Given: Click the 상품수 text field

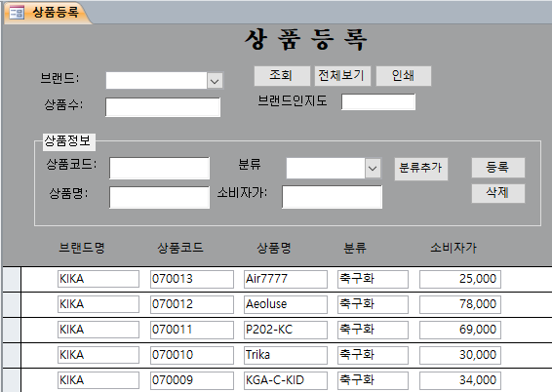Looking at the screenshot, I should click(x=163, y=107).
